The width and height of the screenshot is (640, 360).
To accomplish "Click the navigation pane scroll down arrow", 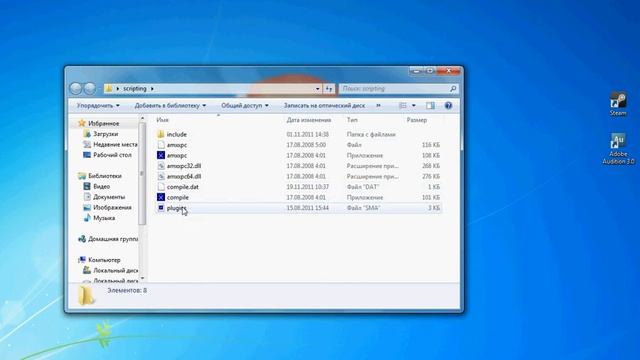I will coord(142,278).
